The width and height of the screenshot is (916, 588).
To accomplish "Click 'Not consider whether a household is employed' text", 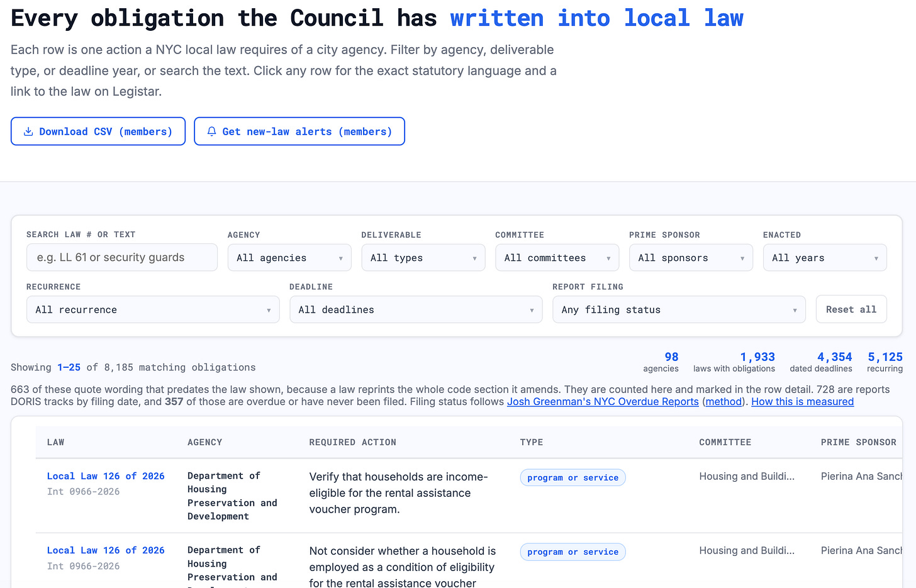I will [403, 567].
